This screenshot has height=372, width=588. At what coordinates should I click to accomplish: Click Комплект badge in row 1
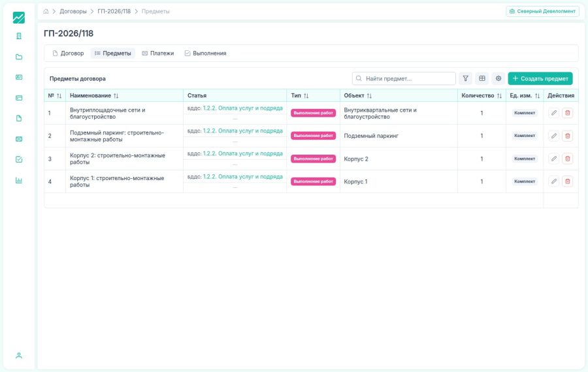pos(525,113)
